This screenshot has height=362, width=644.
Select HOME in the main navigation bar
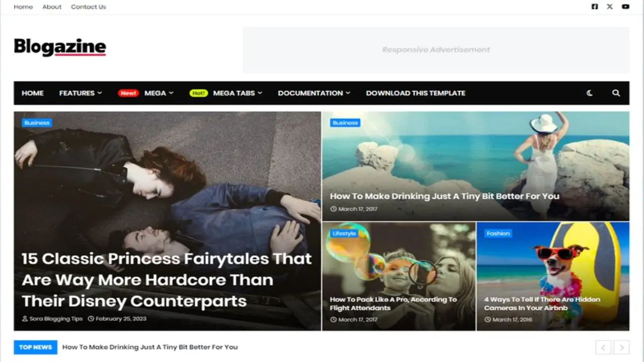point(32,93)
